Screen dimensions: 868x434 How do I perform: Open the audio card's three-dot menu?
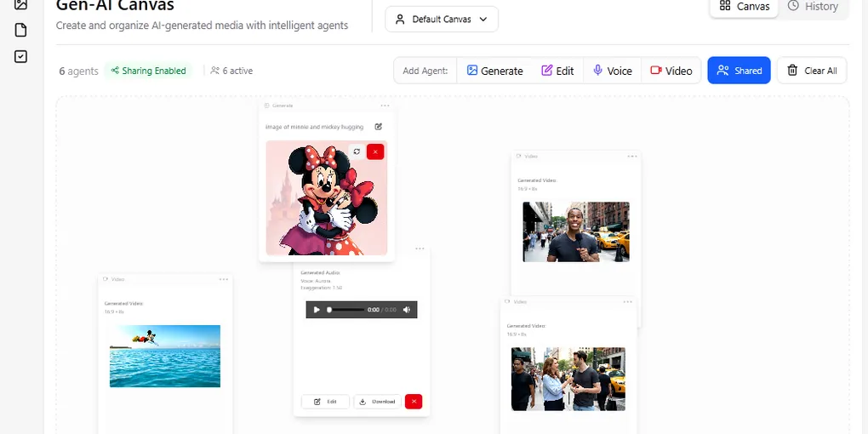[x=420, y=249]
